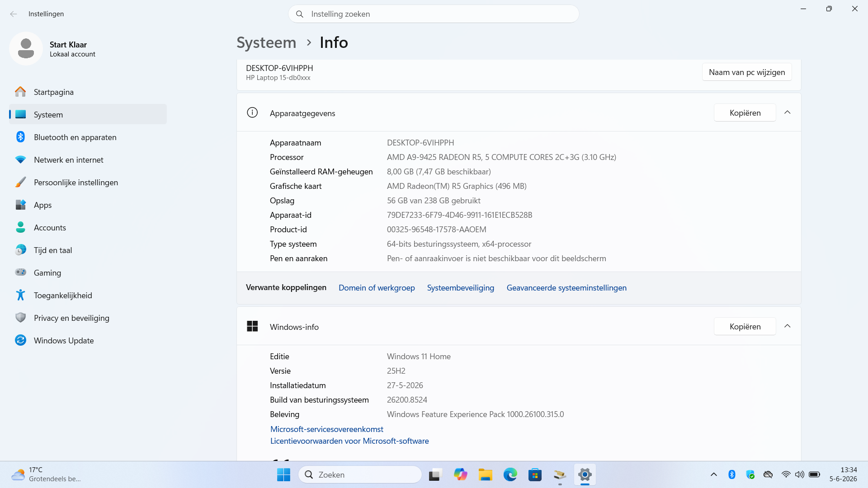868x488 pixels.
Task: Collapse the Apparaatgegevens section
Action: (788, 113)
